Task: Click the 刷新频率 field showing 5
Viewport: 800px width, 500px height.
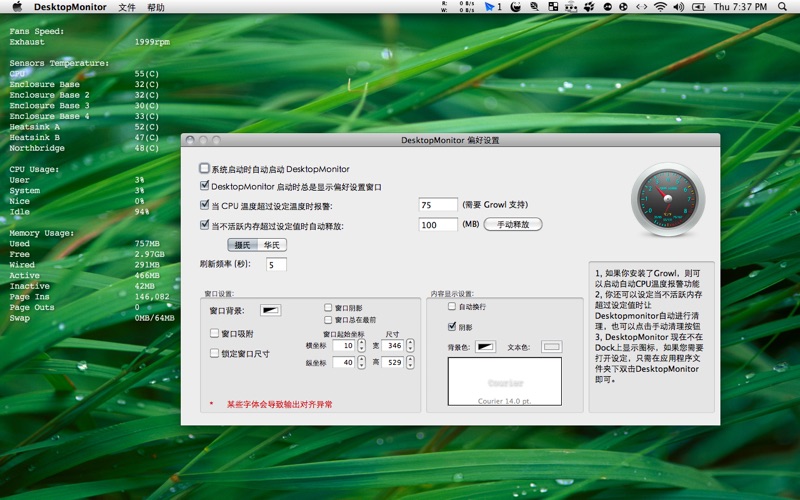Action: (276, 264)
